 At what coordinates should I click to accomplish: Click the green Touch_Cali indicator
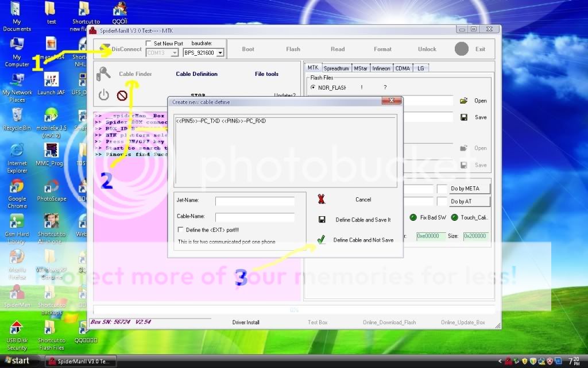point(454,217)
